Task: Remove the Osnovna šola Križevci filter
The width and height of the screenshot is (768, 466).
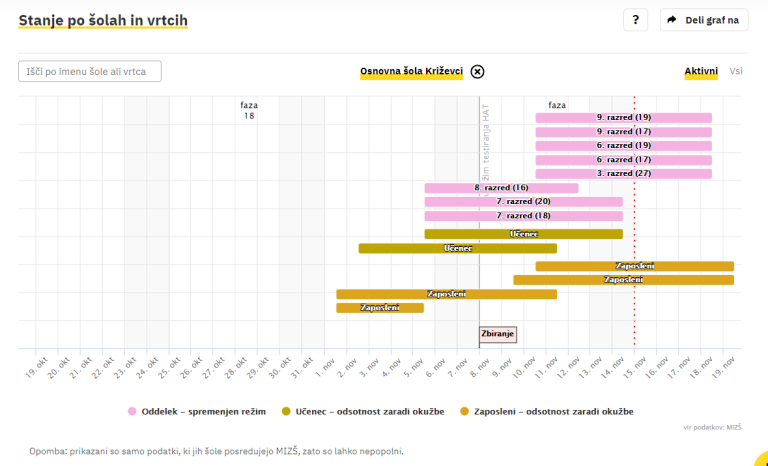Action: point(477,71)
